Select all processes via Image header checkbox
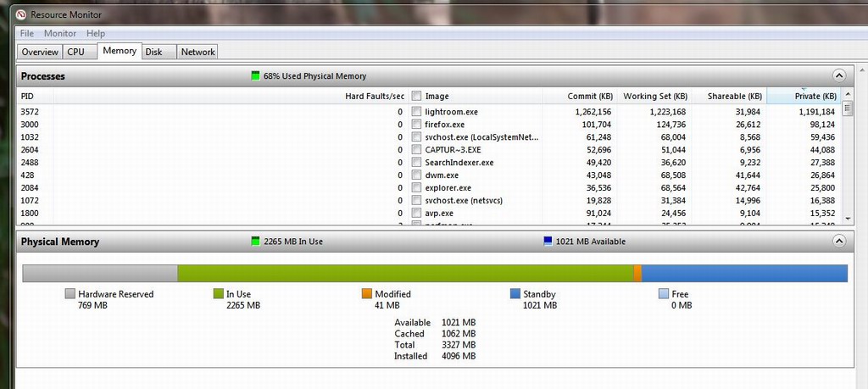This screenshot has height=389, width=868. click(416, 97)
